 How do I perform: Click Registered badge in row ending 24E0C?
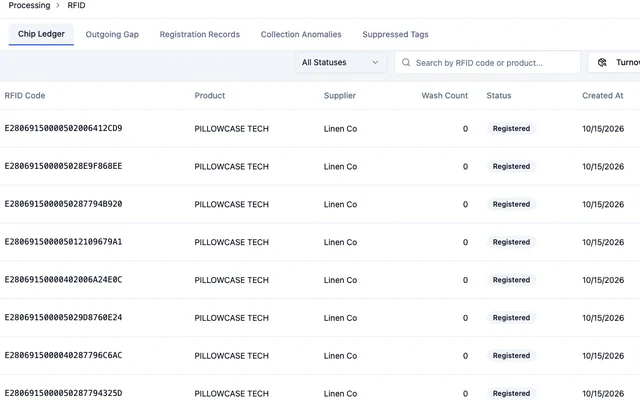pyautogui.click(x=511, y=280)
